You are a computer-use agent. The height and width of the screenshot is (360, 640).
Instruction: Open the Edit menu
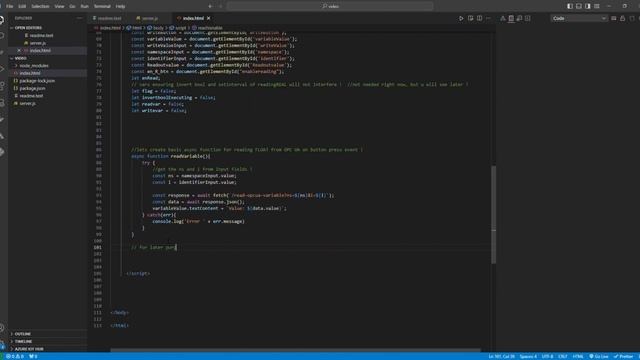[22, 6]
